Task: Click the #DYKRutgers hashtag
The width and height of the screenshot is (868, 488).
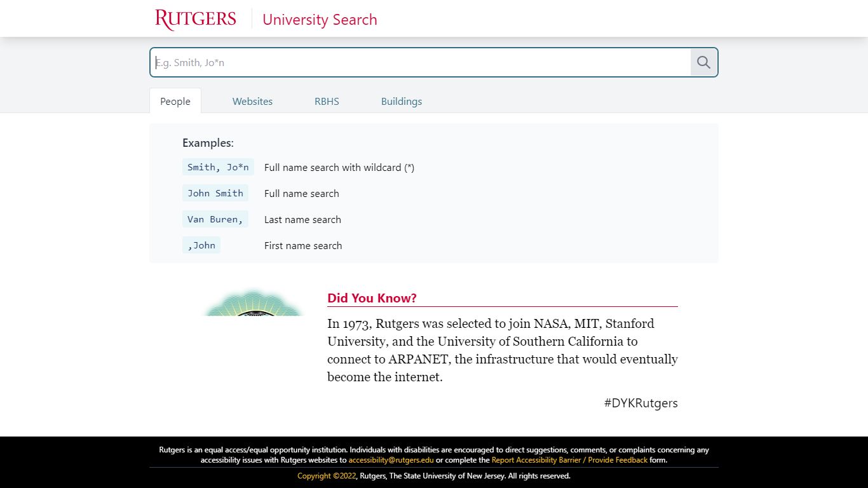Action: point(641,403)
